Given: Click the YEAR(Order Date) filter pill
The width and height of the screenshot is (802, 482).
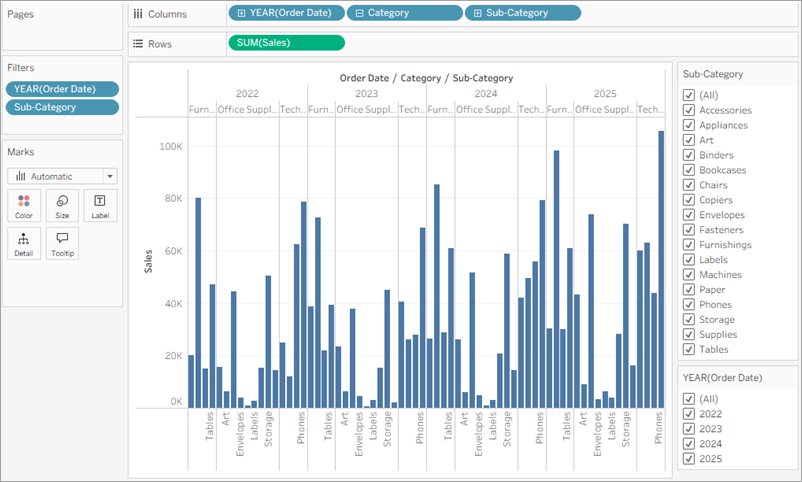Looking at the screenshot, I should click(62, 88).
